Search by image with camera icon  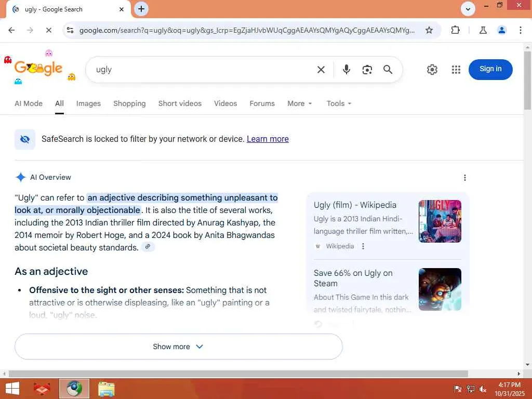(x=367, y=70)
